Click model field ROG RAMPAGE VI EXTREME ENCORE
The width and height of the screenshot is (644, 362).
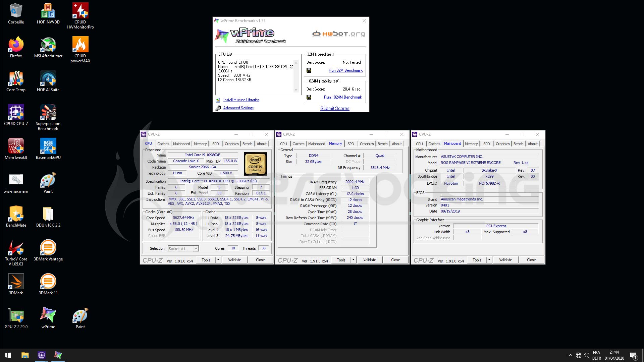coord(471,163)
